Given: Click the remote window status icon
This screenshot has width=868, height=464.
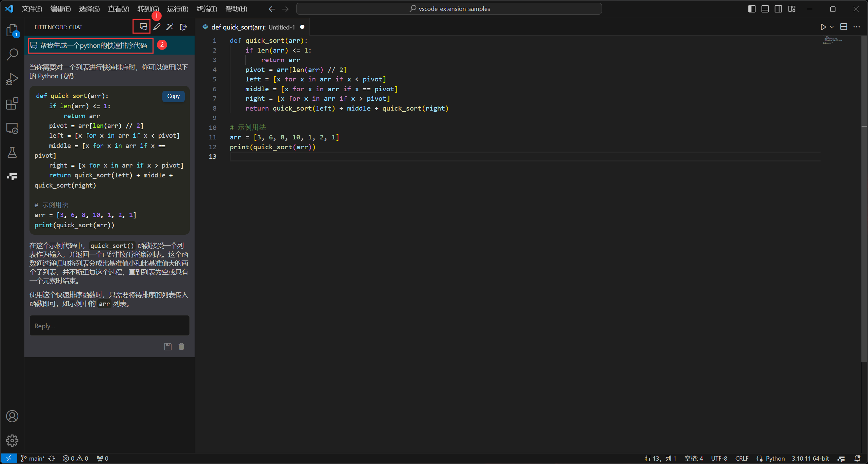Looking at the screenshot, I should 9,459.
